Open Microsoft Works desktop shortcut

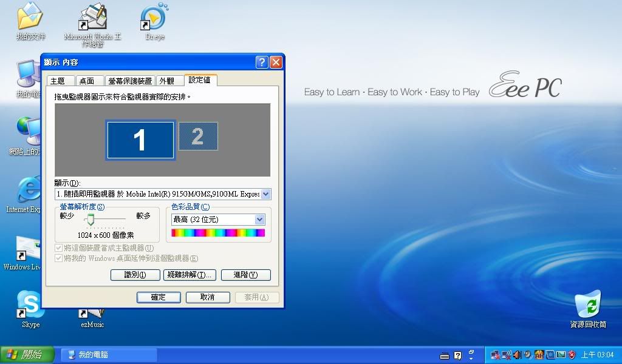92,18
